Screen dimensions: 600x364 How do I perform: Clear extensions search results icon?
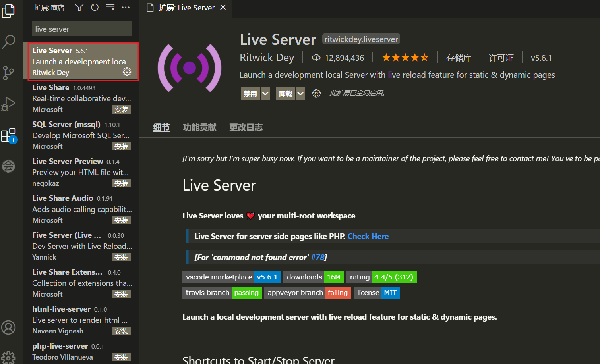tap(110, 7)
